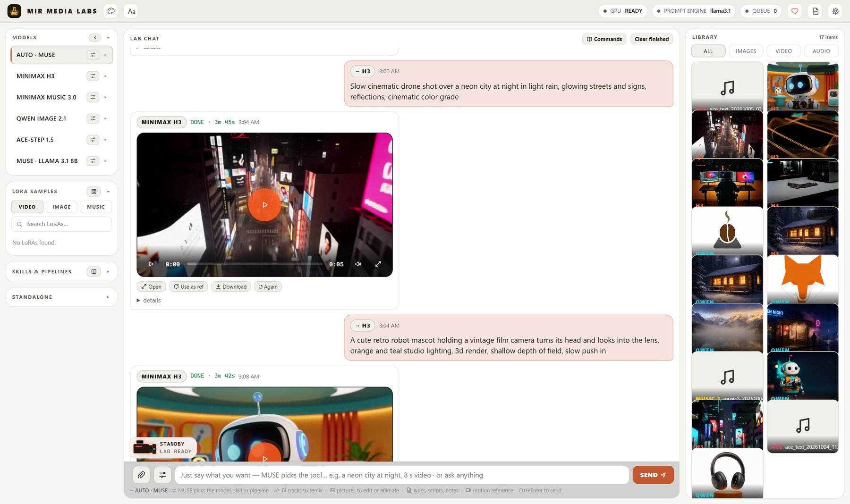The height and width of the screenshot is (504, 850).
Task: Switch library to Images tab
Action: coord(746,51)
